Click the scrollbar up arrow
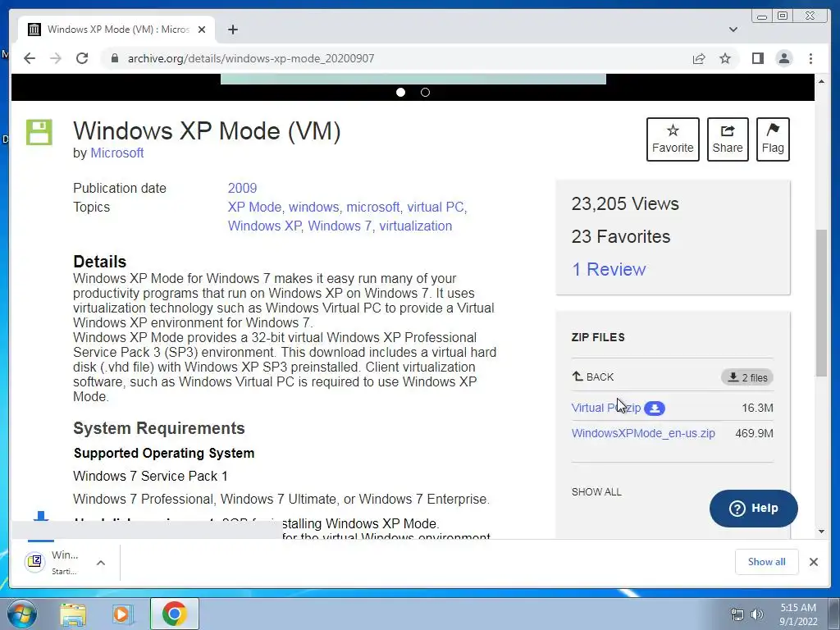The width and height of the screenshot is (840, 630). pos(821,81)
